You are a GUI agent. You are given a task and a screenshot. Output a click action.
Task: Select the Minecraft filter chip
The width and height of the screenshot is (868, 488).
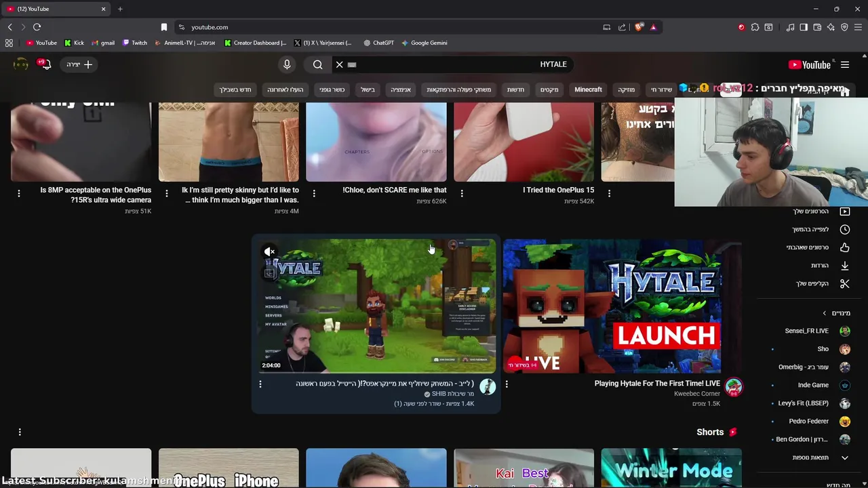(588, 89)
